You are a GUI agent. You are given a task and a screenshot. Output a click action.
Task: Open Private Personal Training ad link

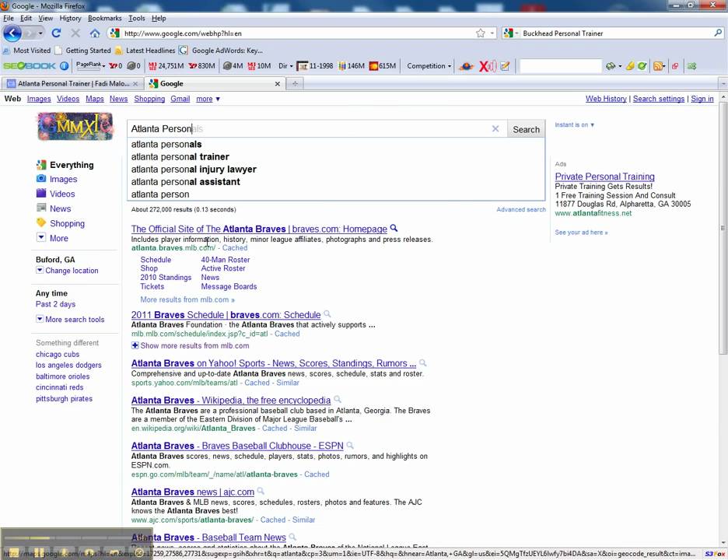[604, 177]
